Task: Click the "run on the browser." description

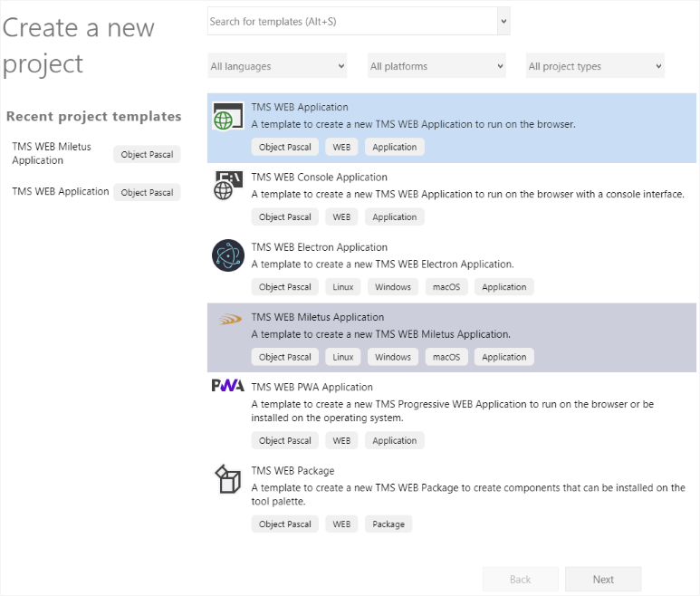Action: tap(414, 124)
